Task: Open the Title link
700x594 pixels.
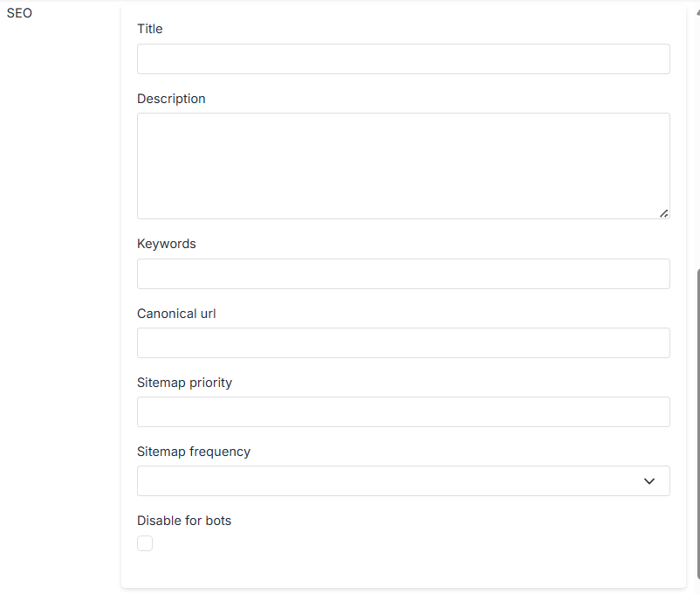Action: click(149, 29)
